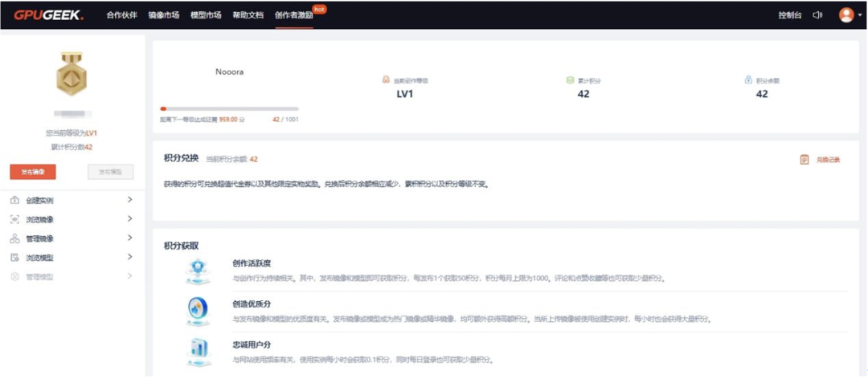868x383 pixels.
Task: Expand the 管理镜像 chevron
Action: (129, 238)
